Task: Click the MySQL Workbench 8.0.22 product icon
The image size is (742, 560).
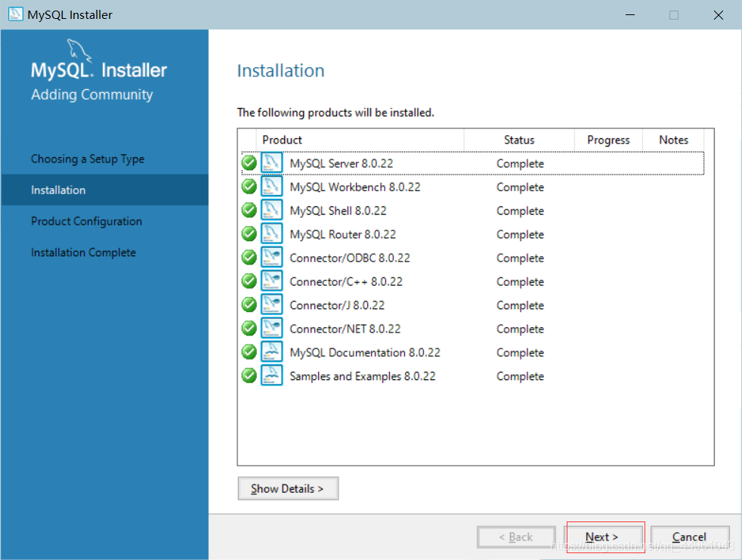Action: tap(271, 187)
